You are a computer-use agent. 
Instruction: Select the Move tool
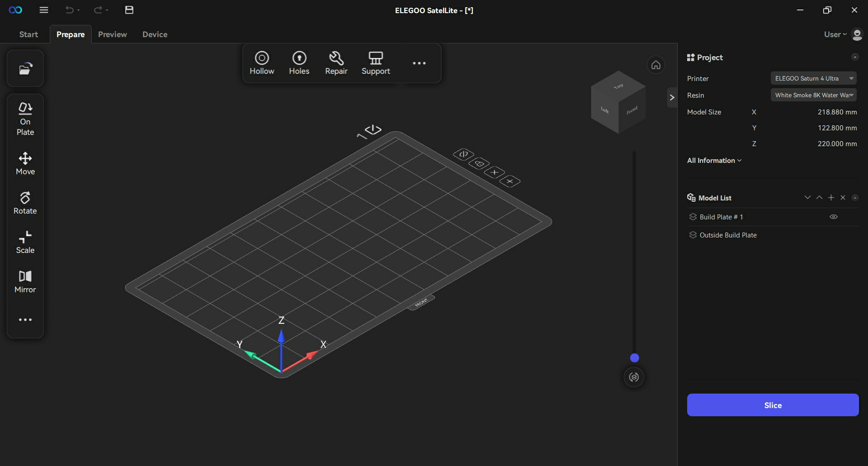tap(25, 164)
